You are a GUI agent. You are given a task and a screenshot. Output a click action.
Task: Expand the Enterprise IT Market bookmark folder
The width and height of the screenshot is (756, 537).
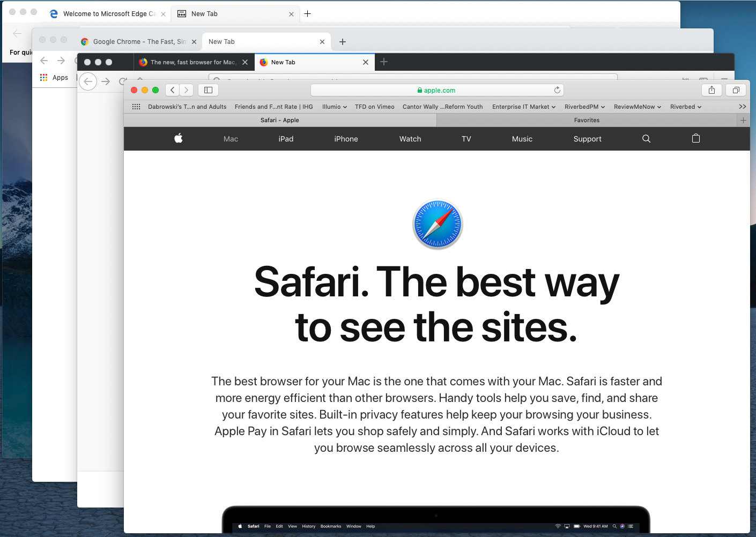[523, 107]
